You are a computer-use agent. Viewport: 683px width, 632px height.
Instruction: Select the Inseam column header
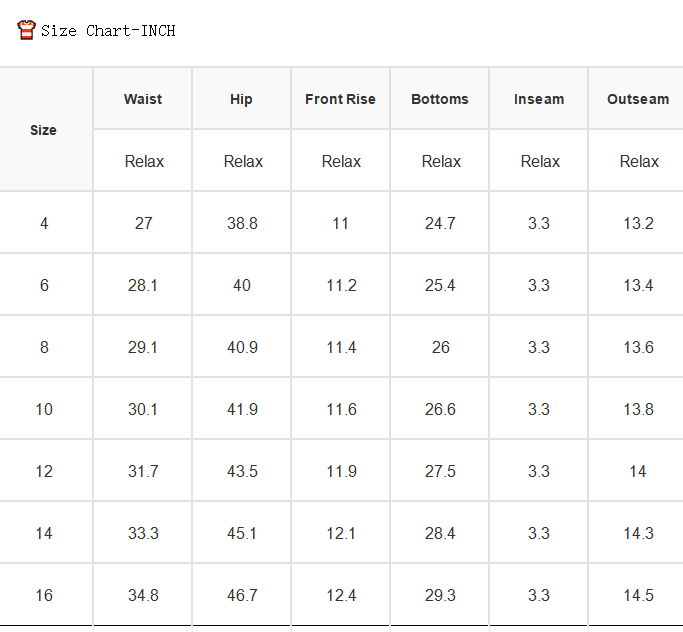click(x=539, y=99)
